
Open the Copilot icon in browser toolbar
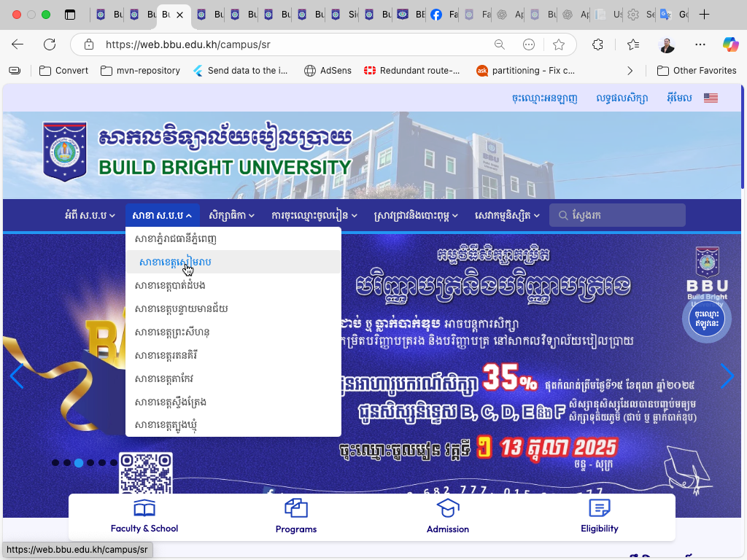730,44
